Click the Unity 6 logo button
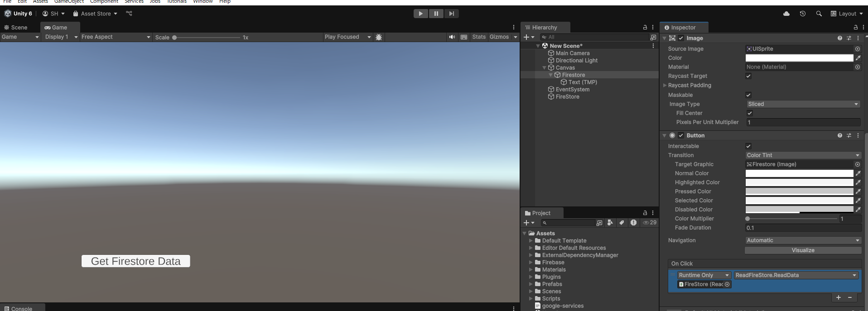Image resolution: width=868 pixels, height=311 pixels. (18, 14)
